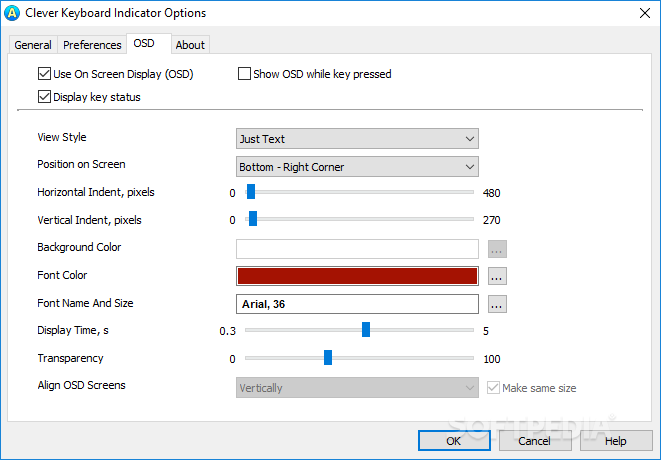
Task: Click the Display Time, s label
Action: click(x=73, y=330)
